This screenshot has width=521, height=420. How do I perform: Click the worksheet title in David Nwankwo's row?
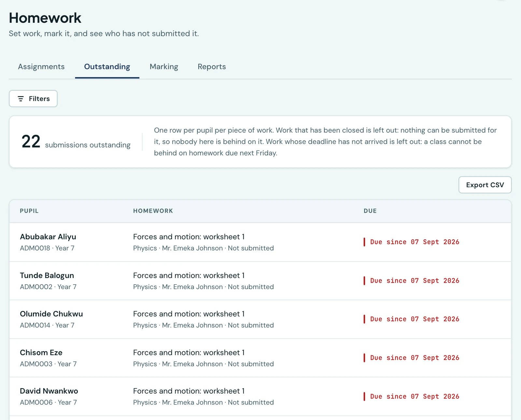[189, 391]
